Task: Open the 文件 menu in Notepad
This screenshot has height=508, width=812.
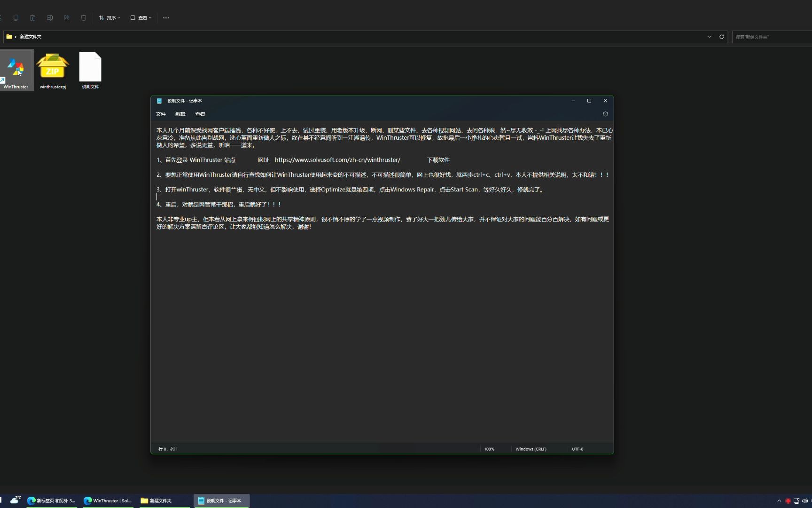Action: point(161,114)
